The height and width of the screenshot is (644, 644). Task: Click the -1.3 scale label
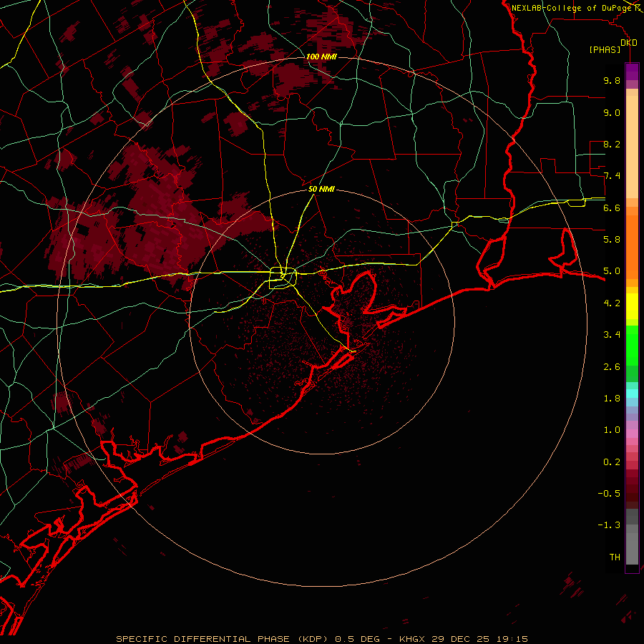[x=609, y=525]
